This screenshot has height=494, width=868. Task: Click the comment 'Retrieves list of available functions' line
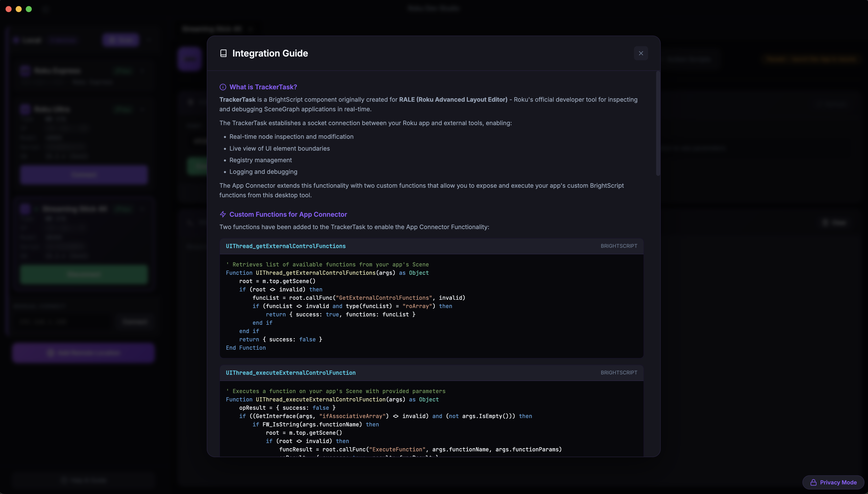[327, 264]
